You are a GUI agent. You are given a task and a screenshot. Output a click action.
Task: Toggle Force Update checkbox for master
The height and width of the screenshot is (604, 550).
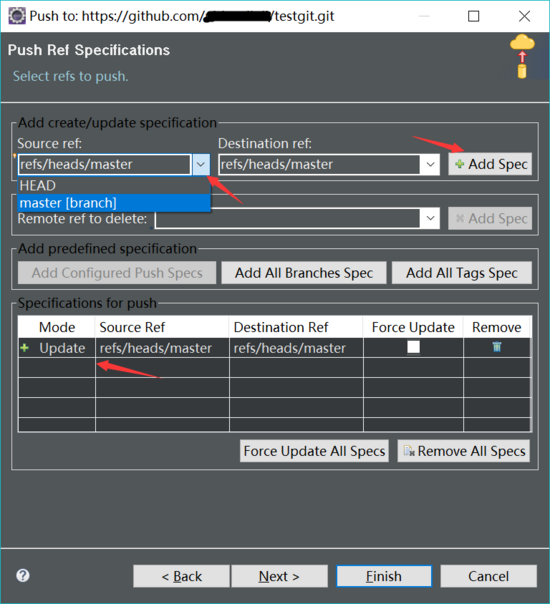[x=413, y=347]
